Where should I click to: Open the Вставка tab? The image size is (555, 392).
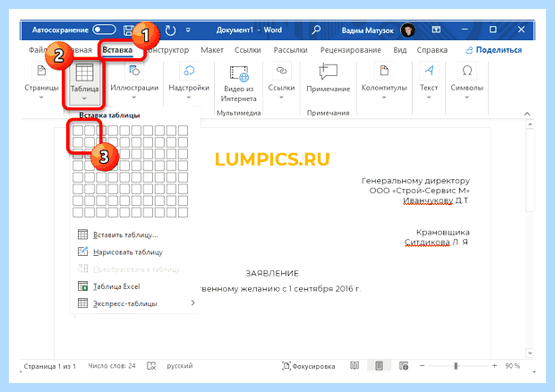117,50
